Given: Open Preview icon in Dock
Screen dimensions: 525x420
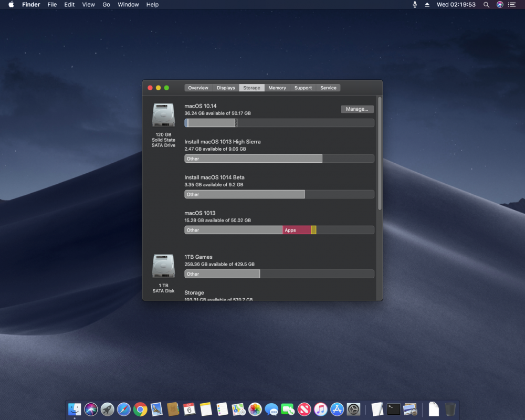Looking at the screenshot, I should pyautogui.click(x=410, y=409).
